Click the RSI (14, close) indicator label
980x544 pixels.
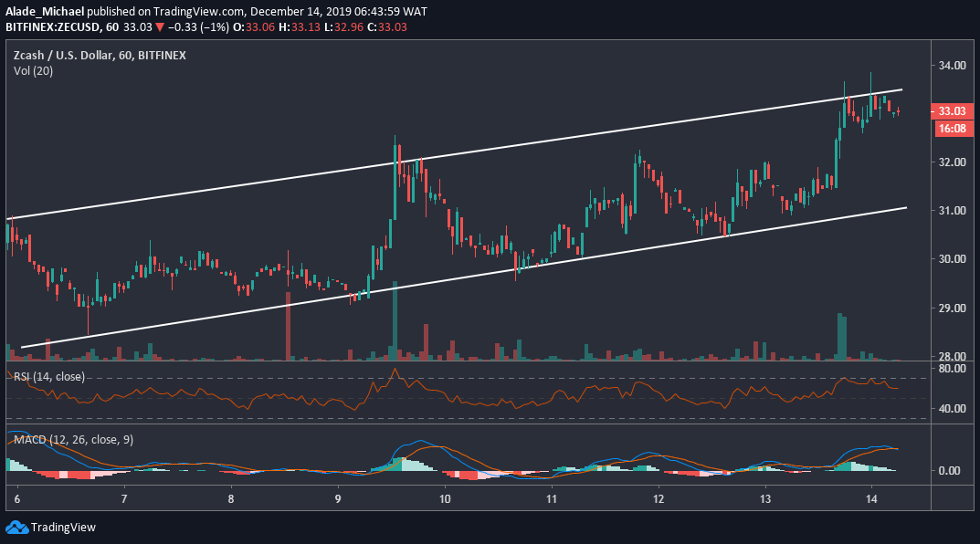47,376
